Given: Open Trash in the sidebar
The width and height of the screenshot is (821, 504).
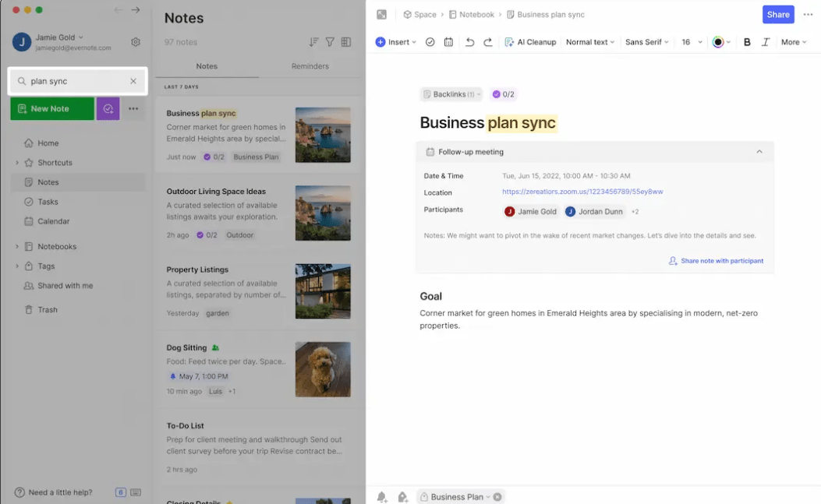Looking at the screenshot, I should pyautogui.click(x=77, y=310).
